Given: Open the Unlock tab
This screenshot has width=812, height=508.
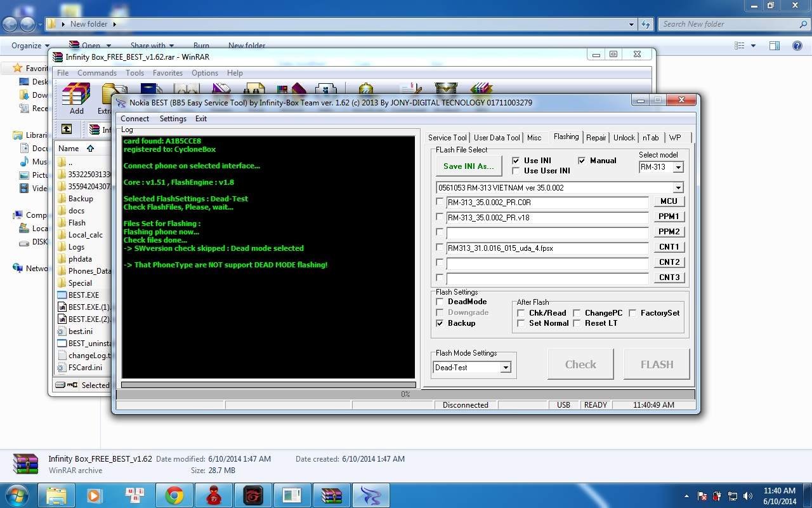Looking at the screenshot, I should [624, 138].
